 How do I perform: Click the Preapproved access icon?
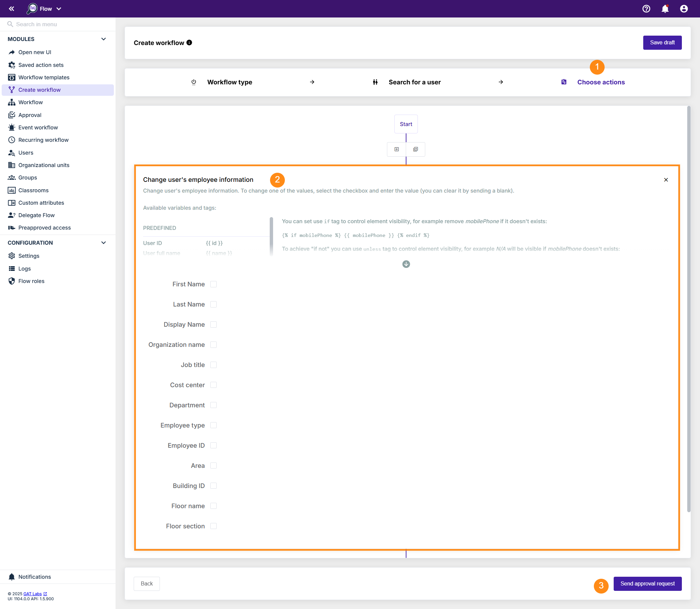pos(11,228)
